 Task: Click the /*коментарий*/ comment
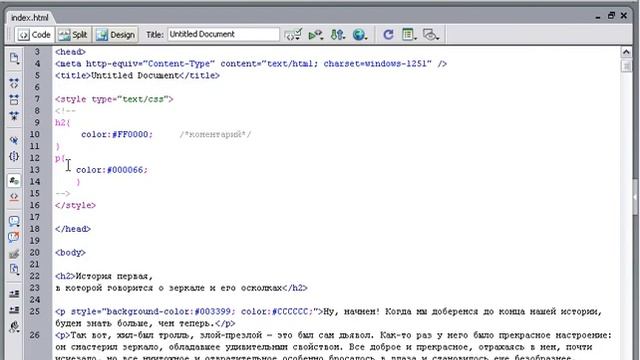pyautogui.click(x=215, y=134)
